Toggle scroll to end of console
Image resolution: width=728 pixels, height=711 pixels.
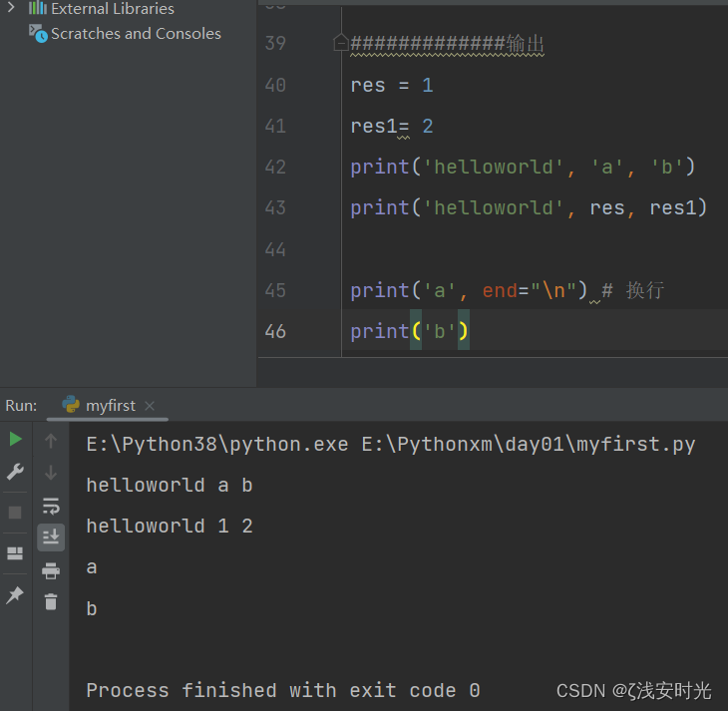(x=51, y=537)
